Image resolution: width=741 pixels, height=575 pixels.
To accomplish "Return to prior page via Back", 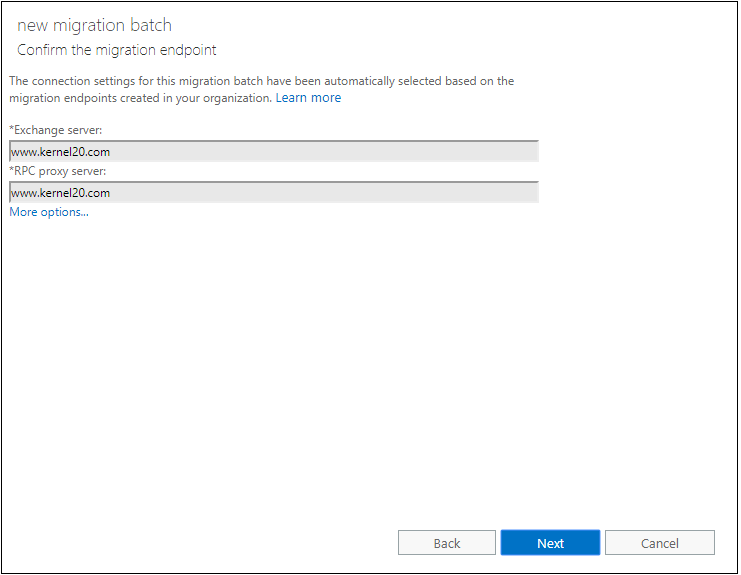I will pyautogui.click(x=447, y=542).
